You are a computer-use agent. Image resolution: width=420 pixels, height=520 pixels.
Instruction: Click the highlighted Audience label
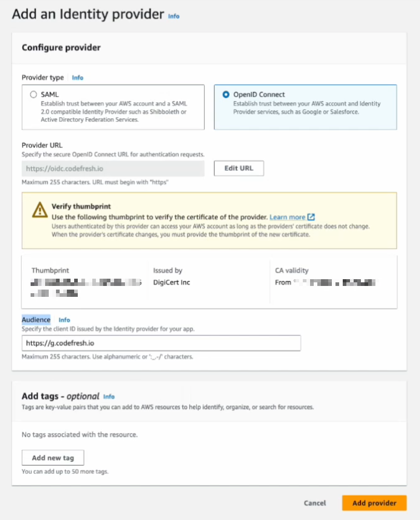click(36, 320)
